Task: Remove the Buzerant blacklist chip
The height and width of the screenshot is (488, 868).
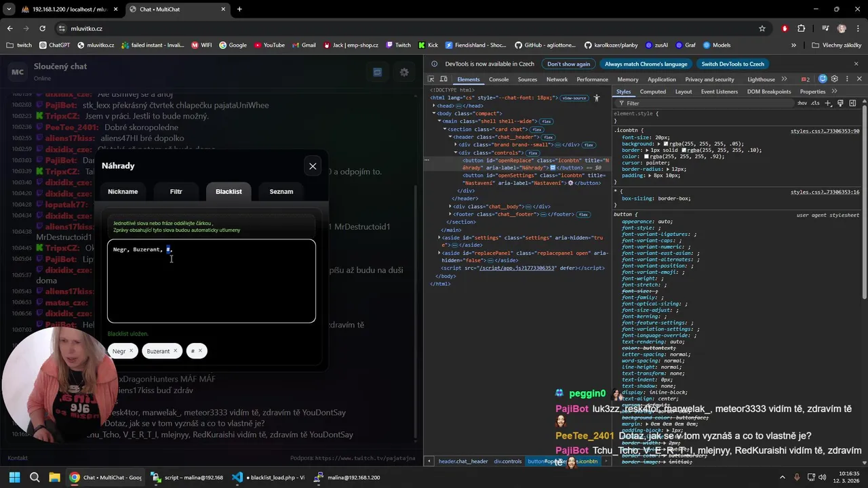Action: (175, 351)
